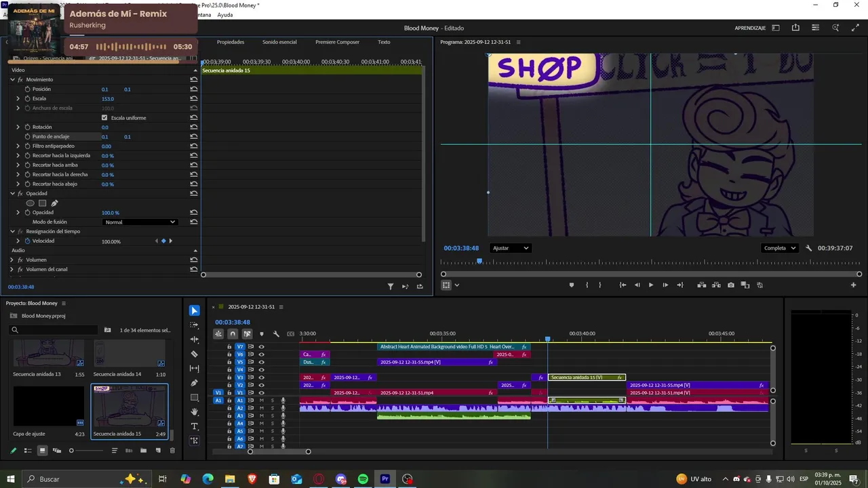Toggle lock on V5 track
The height and width of the screenshot is (488, 868).
[229, 362]
